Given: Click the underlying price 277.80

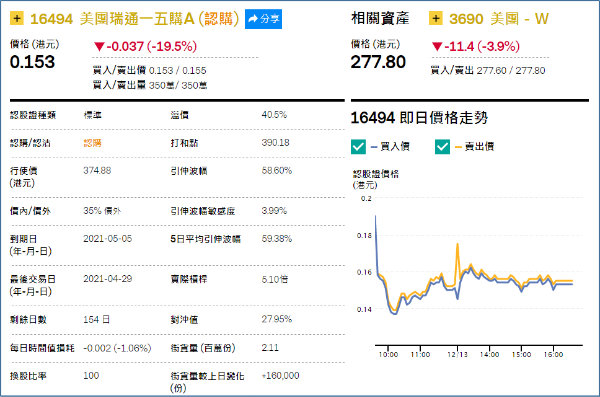Looking at the screenshot, I should coord(378,62).
